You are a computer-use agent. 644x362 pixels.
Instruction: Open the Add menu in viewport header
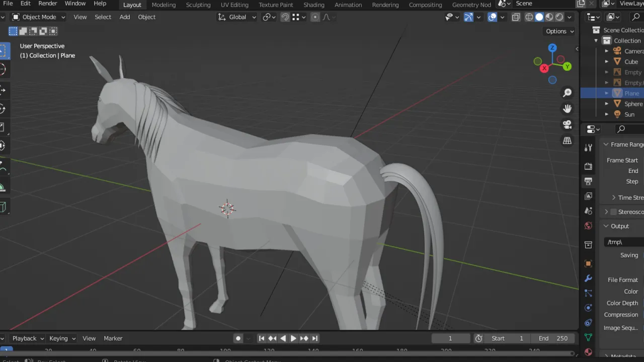(x=124, y=17)
